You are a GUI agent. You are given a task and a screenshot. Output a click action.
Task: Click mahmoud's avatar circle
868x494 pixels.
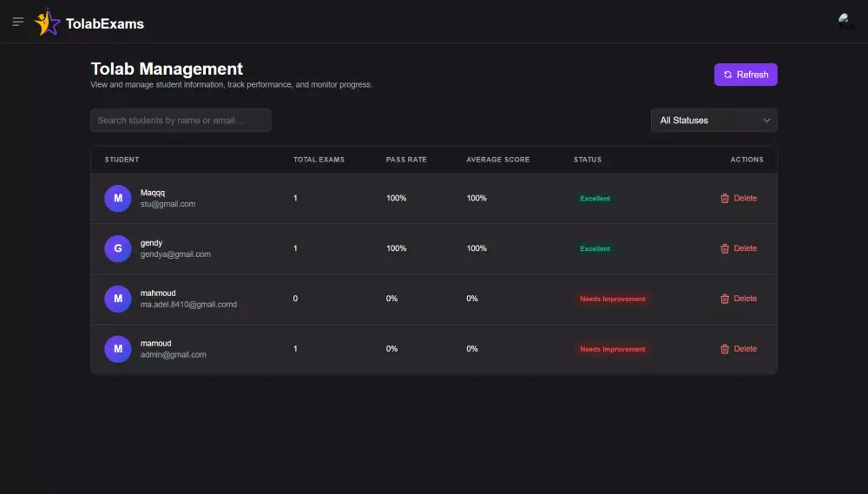(118, 300)
